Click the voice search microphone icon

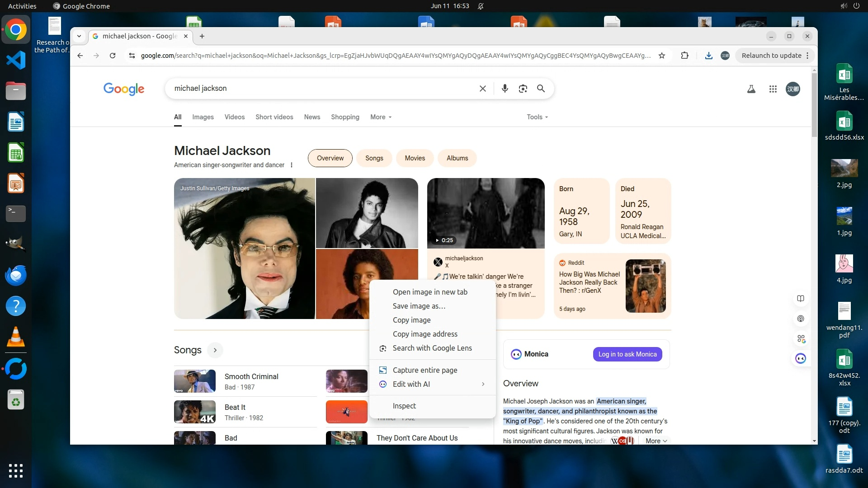(x=505, y=89)
